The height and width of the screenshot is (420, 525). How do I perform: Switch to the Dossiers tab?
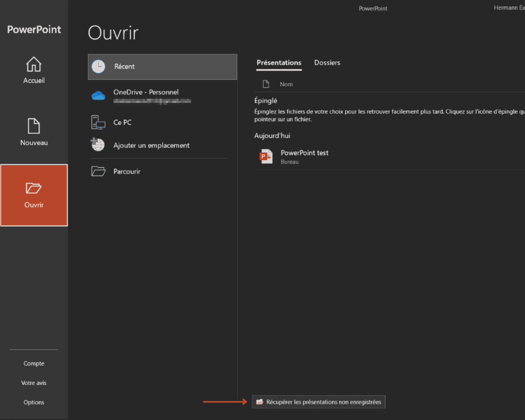(327, 63)
